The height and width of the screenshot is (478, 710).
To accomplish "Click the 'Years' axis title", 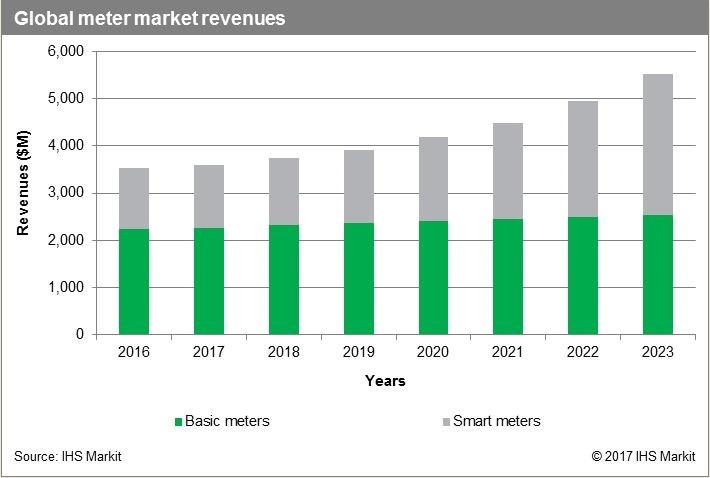I will (x=385, y=381).
